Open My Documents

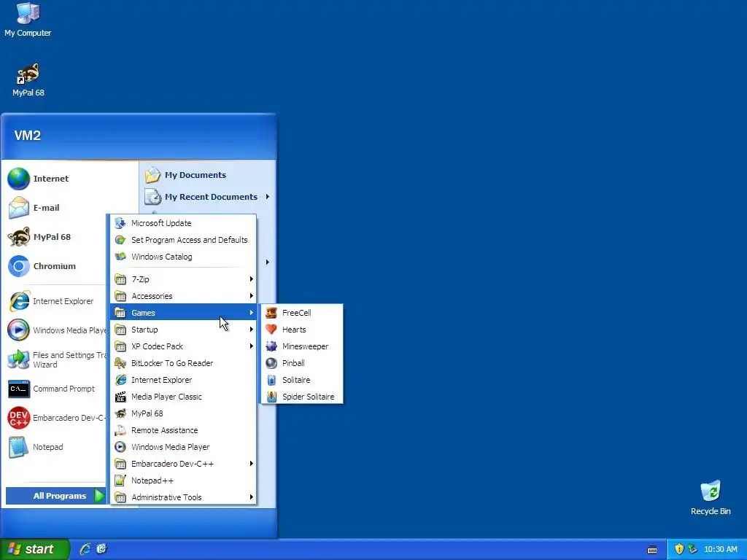pyautogui.click(x=208, y=175)
